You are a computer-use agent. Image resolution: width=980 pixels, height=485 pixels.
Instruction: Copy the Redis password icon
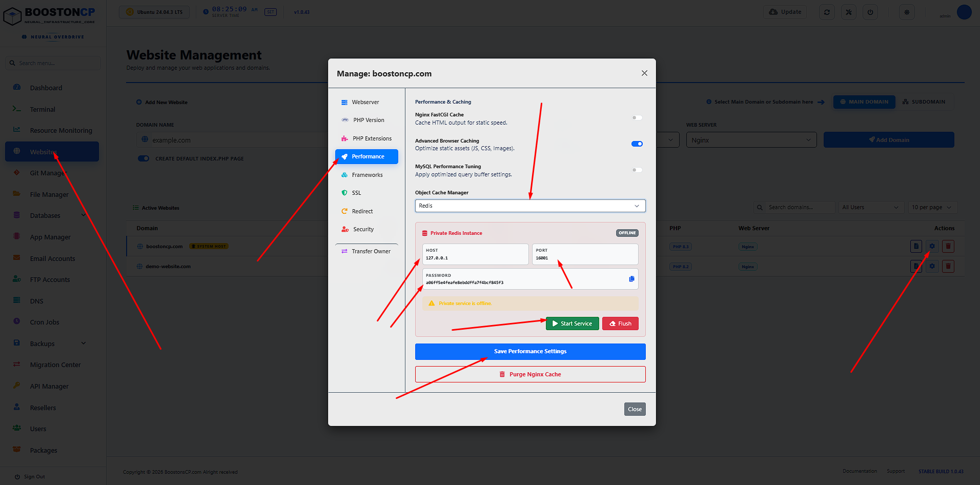[x=631, y=279]
